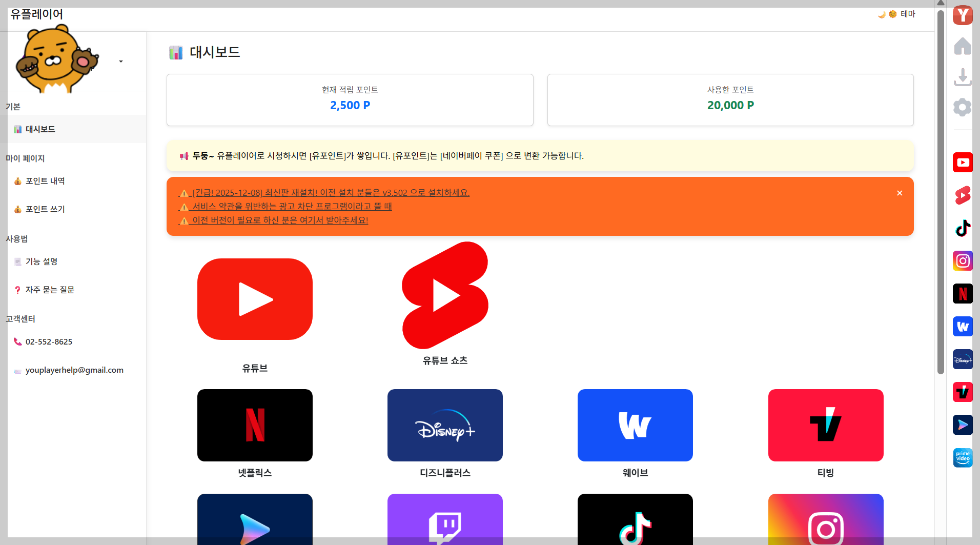Click youplayerhelp@gmail.com email link
The width and height of the screenshot is (980, 545).
(74, 370)
